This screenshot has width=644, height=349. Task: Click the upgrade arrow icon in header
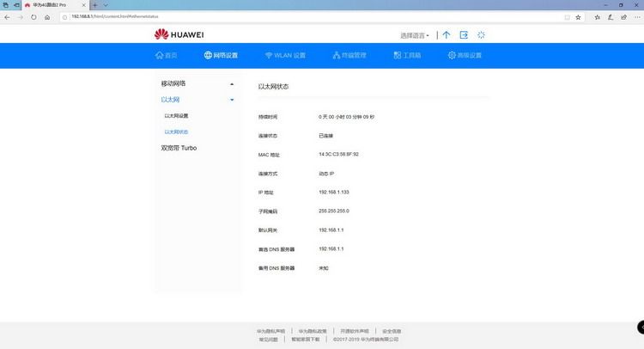point(447,35)
